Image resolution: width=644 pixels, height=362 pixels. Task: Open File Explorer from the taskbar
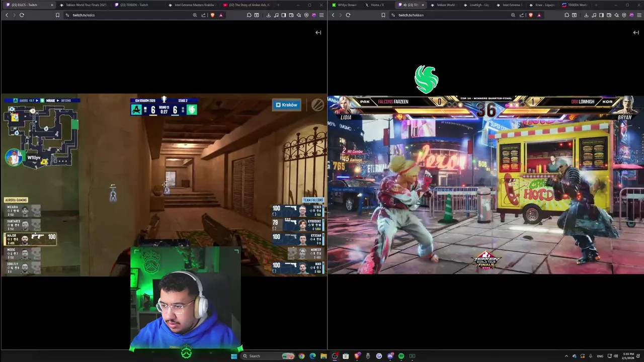pyautogui.click(x=324, y=356)
